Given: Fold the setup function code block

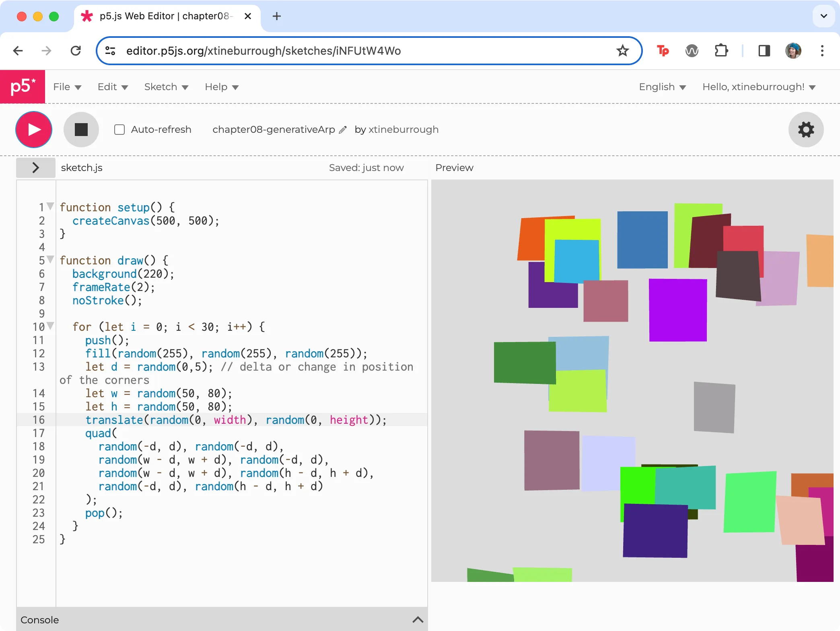Looking at the screenshot, I should point(50,206).
